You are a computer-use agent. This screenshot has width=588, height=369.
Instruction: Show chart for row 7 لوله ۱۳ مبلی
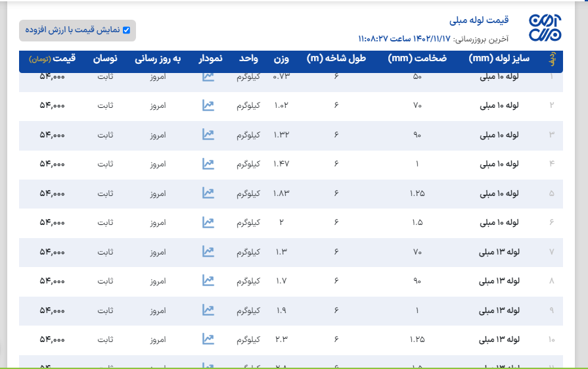(x=208, y=251)
